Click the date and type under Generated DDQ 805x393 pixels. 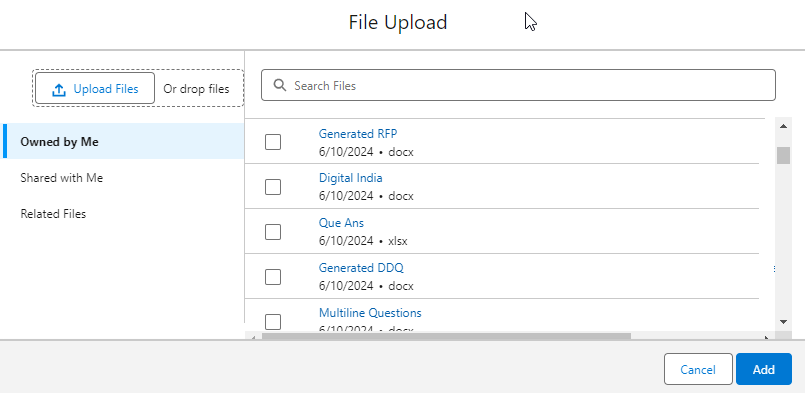(x=366, y=286)
